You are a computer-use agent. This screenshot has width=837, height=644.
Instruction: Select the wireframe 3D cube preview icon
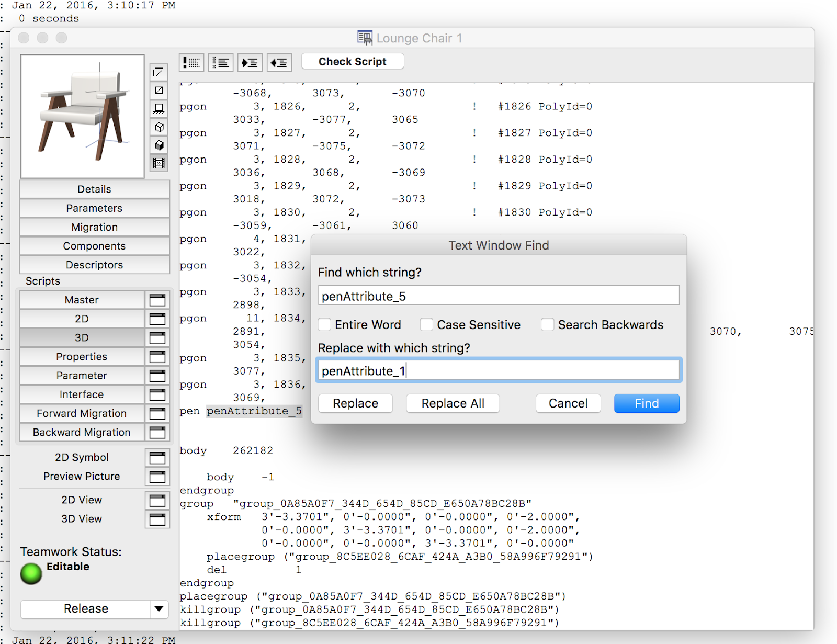click(159, 127)
